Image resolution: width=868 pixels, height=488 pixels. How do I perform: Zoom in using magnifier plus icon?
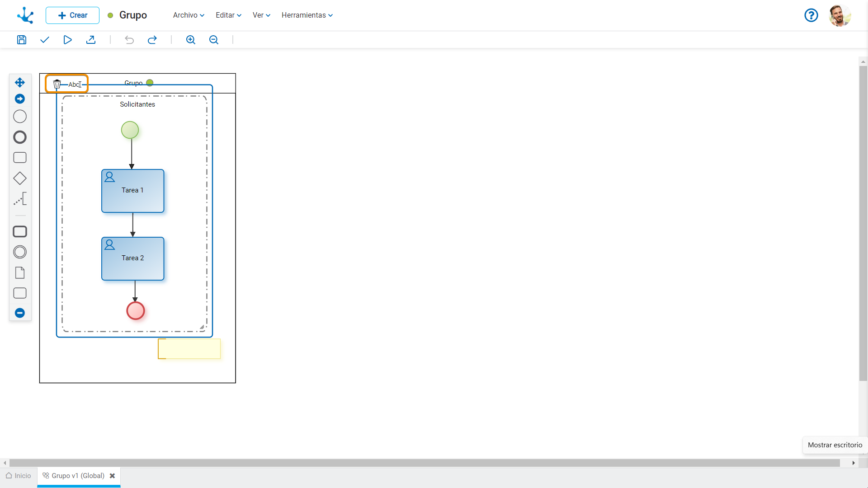191,40
